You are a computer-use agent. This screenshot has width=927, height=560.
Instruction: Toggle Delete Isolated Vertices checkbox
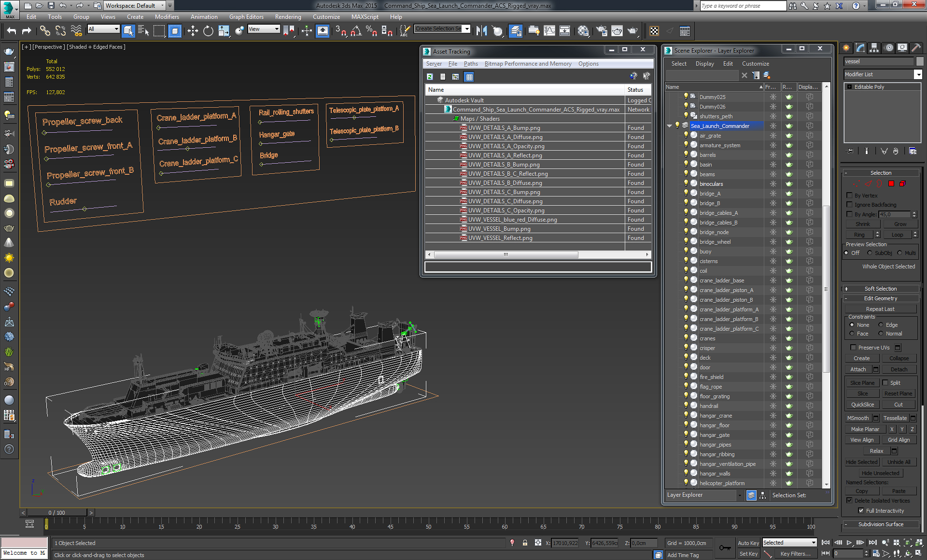pos(849,501)
